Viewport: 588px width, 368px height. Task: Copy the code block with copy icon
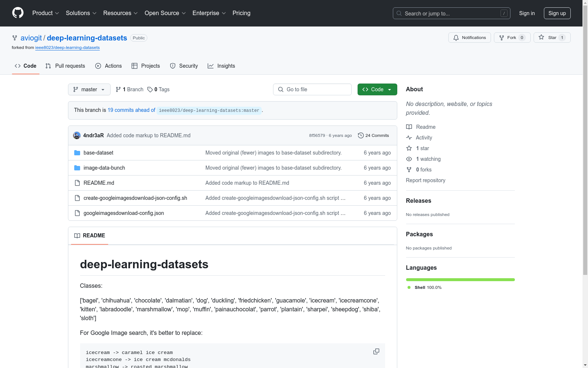376,351
